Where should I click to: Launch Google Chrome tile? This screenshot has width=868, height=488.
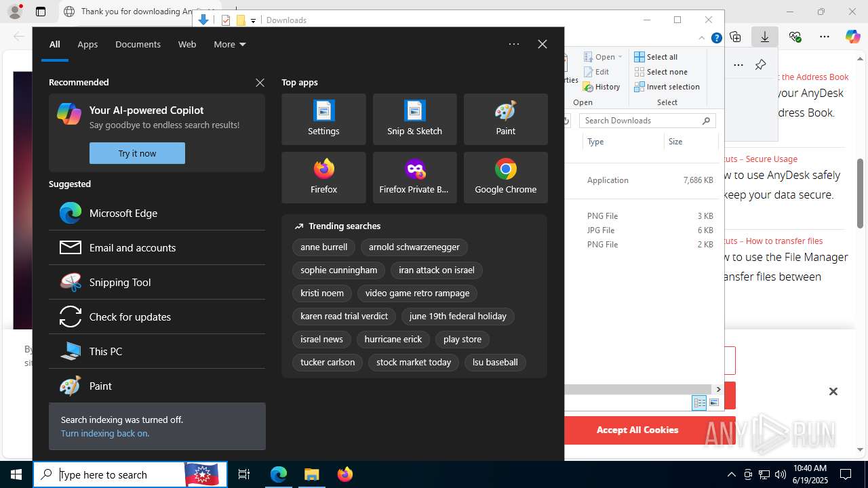coord(505,178)
